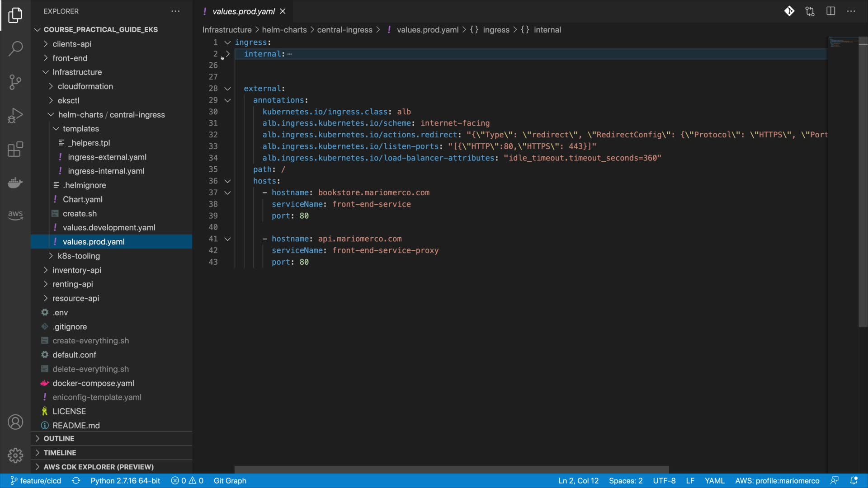
Task: Click the Manage gear icon
Action: click(x=15, y=455)
